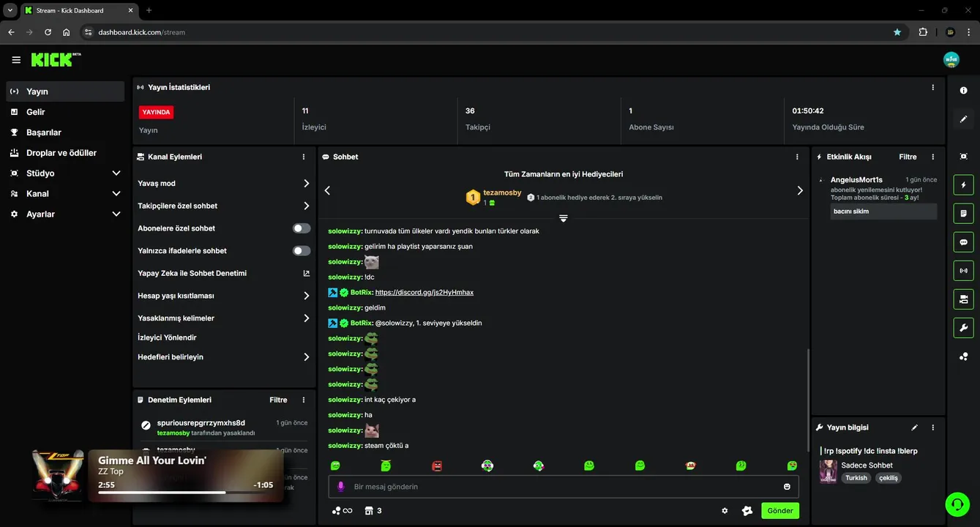Show previous gifter leaderboard slide
Viewport: 980px width, 527px height.
click(x=327, y=190)
